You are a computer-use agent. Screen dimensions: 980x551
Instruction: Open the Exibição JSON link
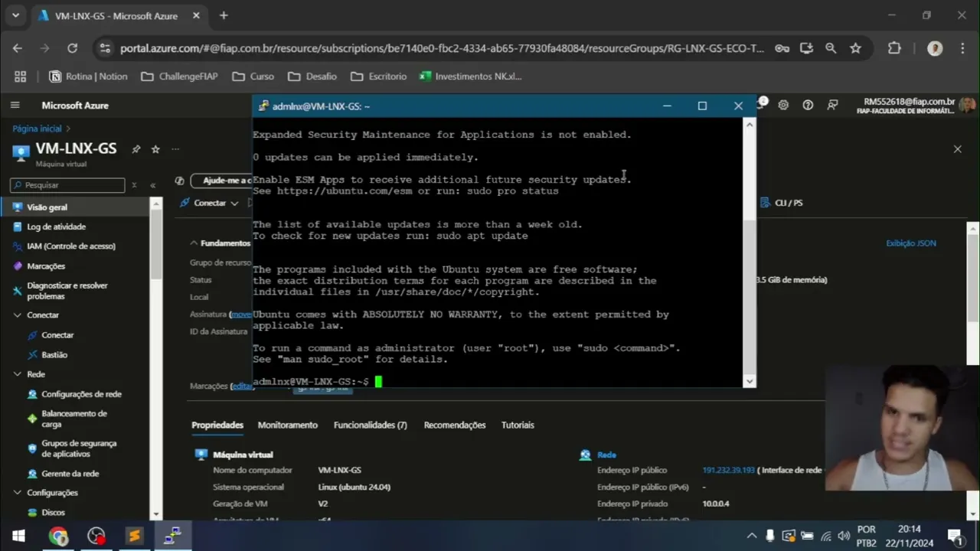911,243
